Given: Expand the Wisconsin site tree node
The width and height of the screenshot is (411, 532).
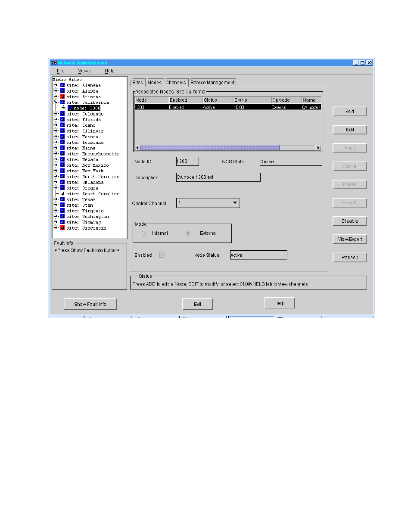Looking at the screenshot, I should click(x=56, y=228).
